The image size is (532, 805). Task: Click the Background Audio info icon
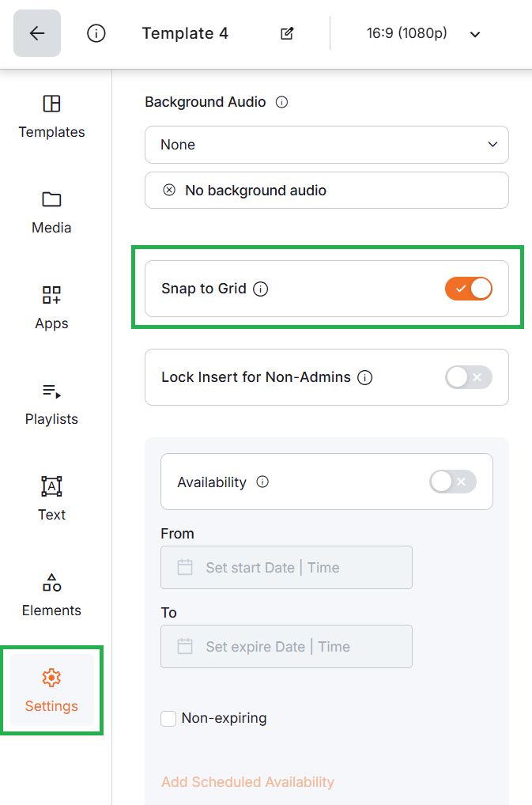click(282, 102)
